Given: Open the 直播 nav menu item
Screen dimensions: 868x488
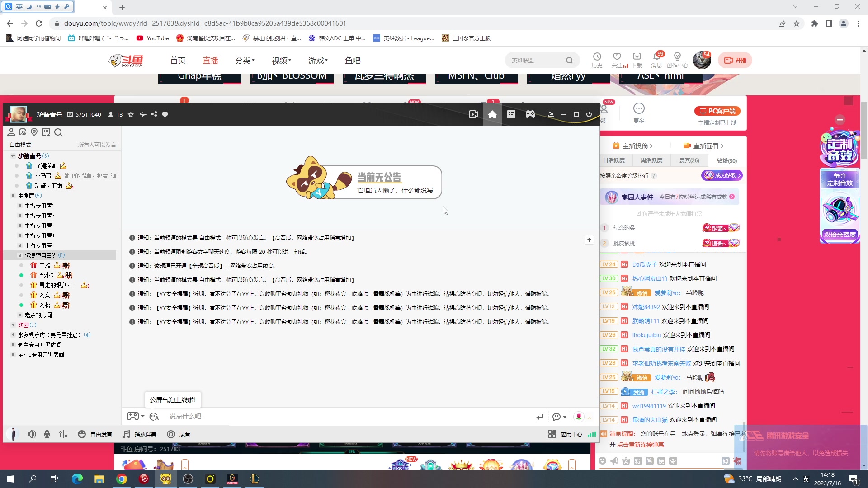Looking at the screenshot, I should click(210, 61).
